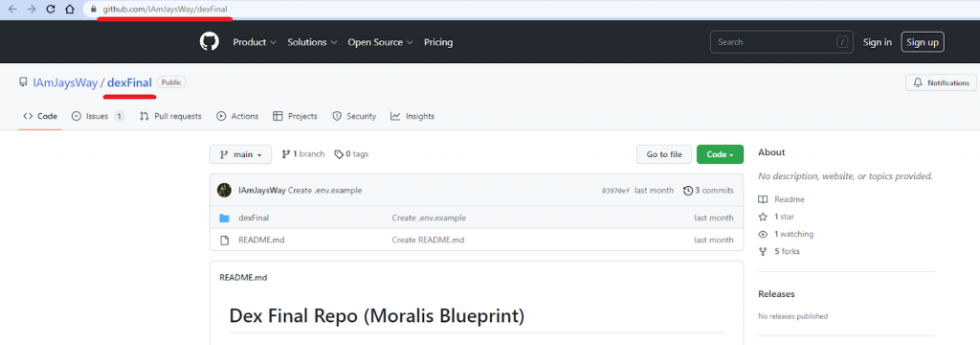Screen dimensions: 980x345
Task: Click IAmJaysWay author name in commit row
Action: pos(262,191)
